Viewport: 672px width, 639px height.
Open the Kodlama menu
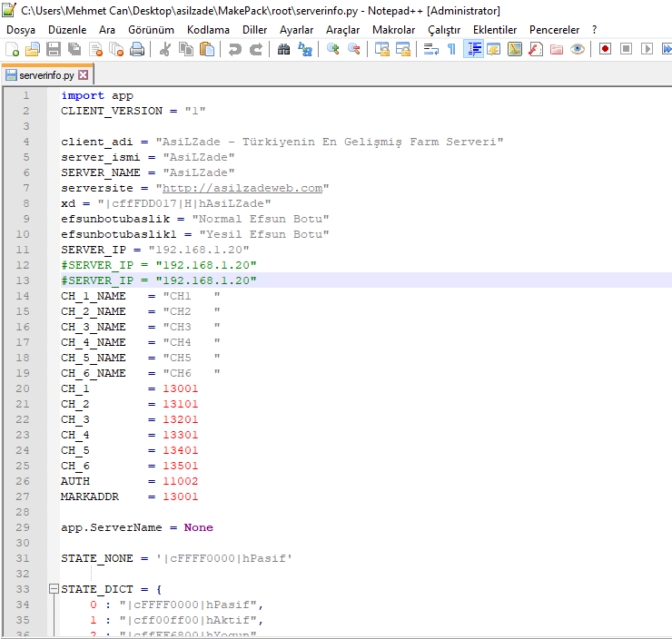pyautogui.click(x=208, y=30)
